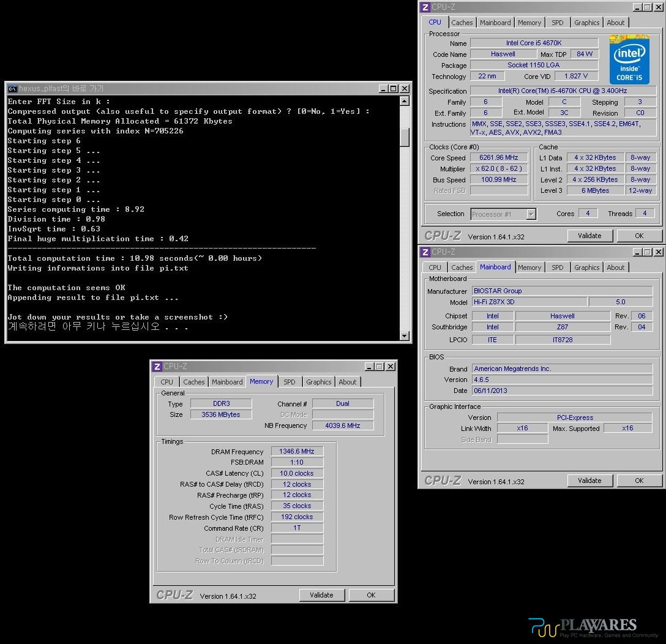The height and width of the screenshot is (644, 666).
Task: Click the Core VID 1.827 V value
Action: (576, 76)
